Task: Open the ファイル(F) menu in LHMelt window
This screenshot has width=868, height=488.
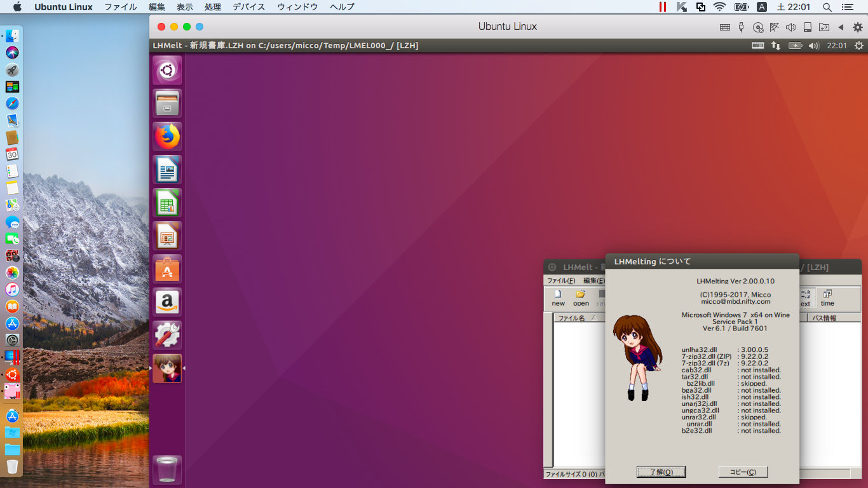Action: point(561,280)
